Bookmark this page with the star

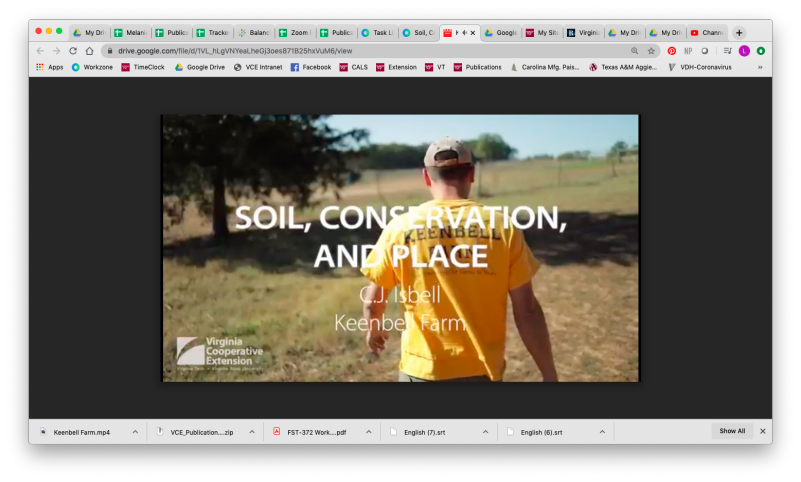click(x=651, y=51)
